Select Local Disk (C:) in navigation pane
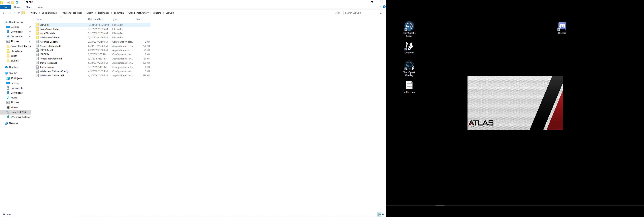644x217 pixels. pyautogui.click(x=18, y=112)
